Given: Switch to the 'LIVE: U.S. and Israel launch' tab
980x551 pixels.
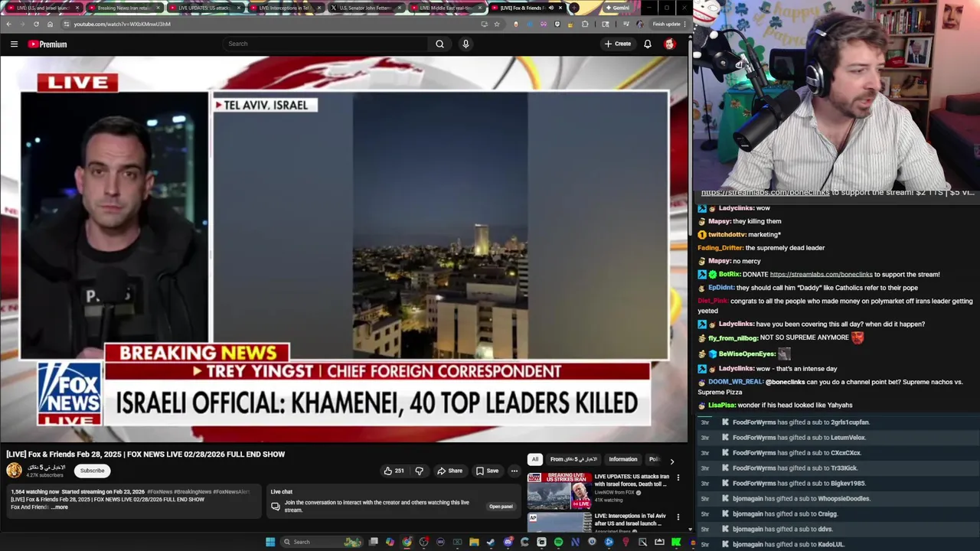Looking at the screenshot, I should [43, 8].
